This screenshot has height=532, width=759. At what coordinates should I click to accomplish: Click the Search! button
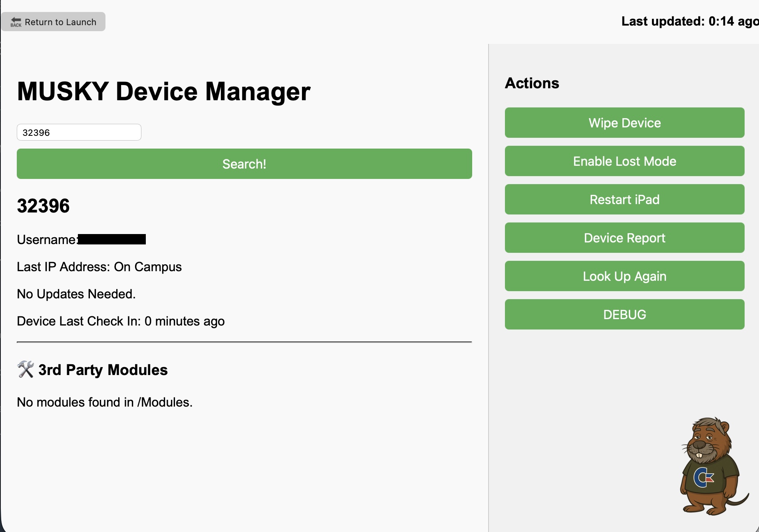(x=244, y=164)
